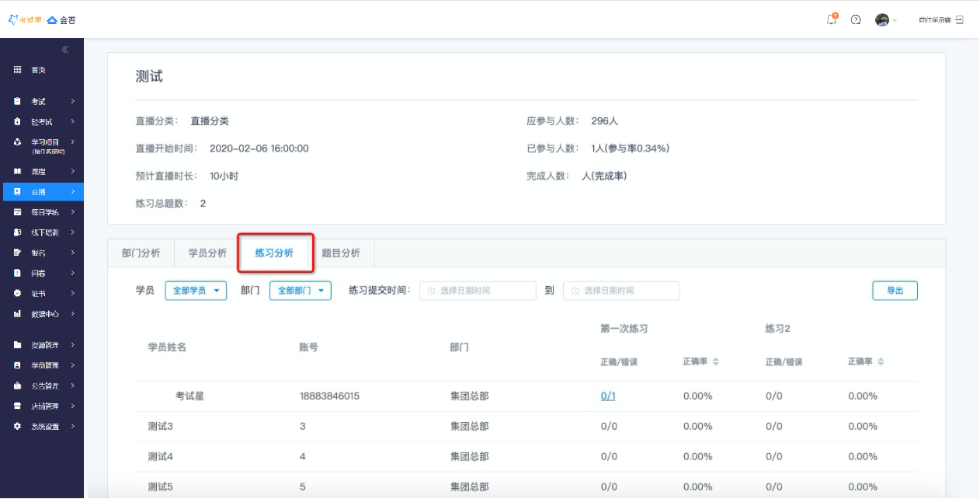Switch to the 部门分析 tab

click(x=141, y=253)
